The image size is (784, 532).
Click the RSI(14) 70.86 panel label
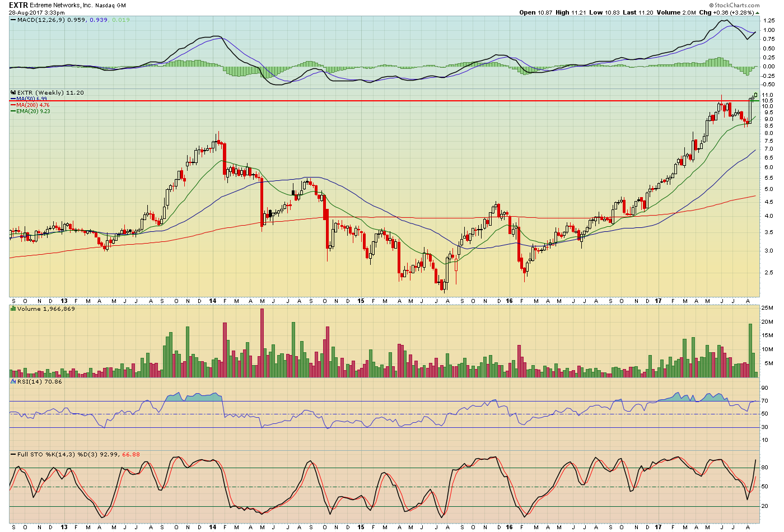pos(40,381)
